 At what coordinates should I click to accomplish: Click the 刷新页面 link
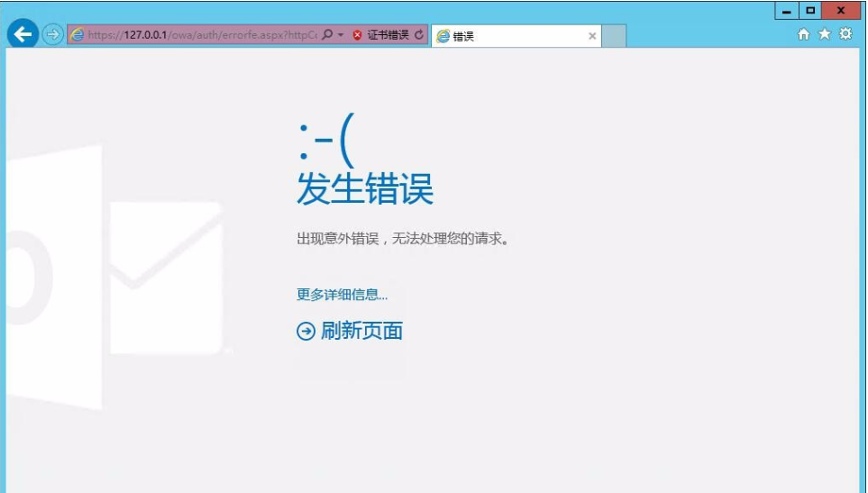361,331
